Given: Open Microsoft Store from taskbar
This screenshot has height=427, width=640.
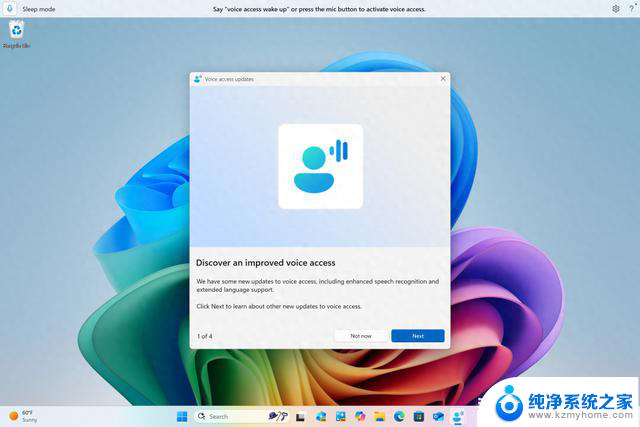Looking at the screenshot, I should pyautogui.click(x=419, y=416).
